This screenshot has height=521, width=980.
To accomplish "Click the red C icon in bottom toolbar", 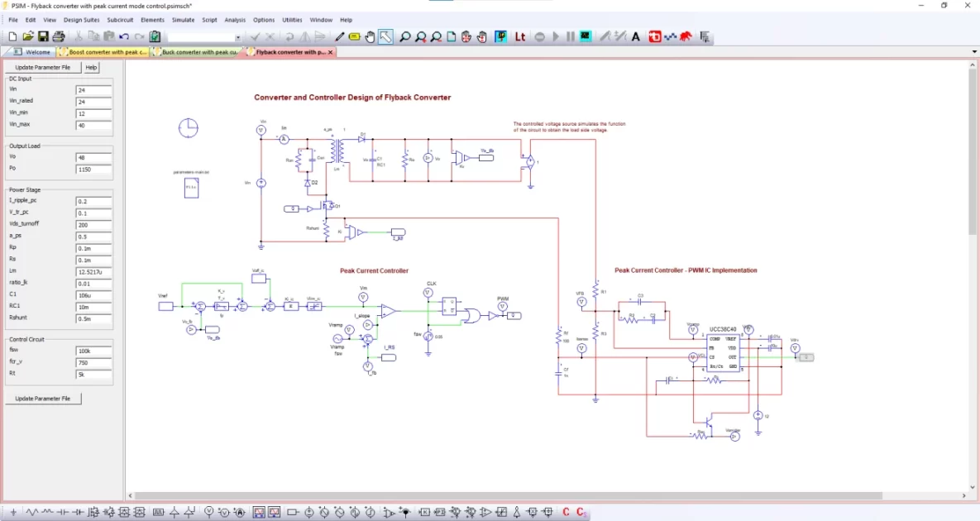I will tap(566, 513).
